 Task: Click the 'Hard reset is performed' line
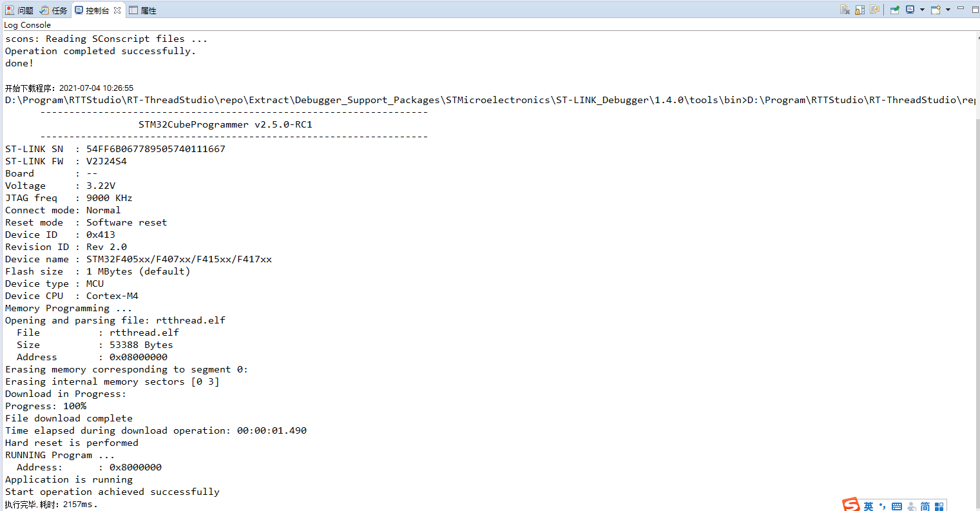coord(72,443)
